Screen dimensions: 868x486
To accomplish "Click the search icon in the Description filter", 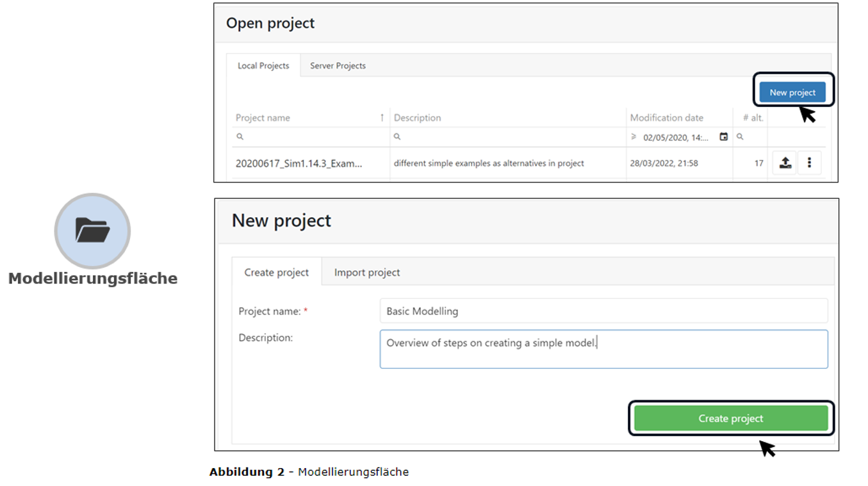I will [x=397, y=137].
